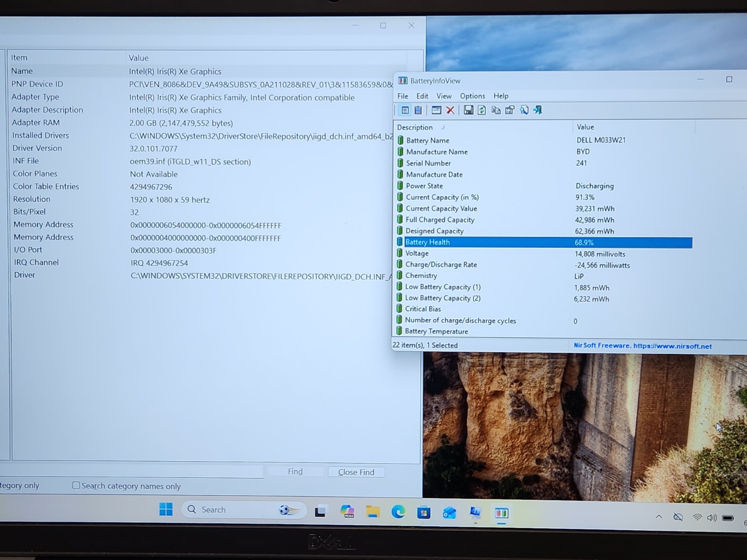Click the red X delete icon in toolbar
The image size is (747, 560).
tap(450, 110)
